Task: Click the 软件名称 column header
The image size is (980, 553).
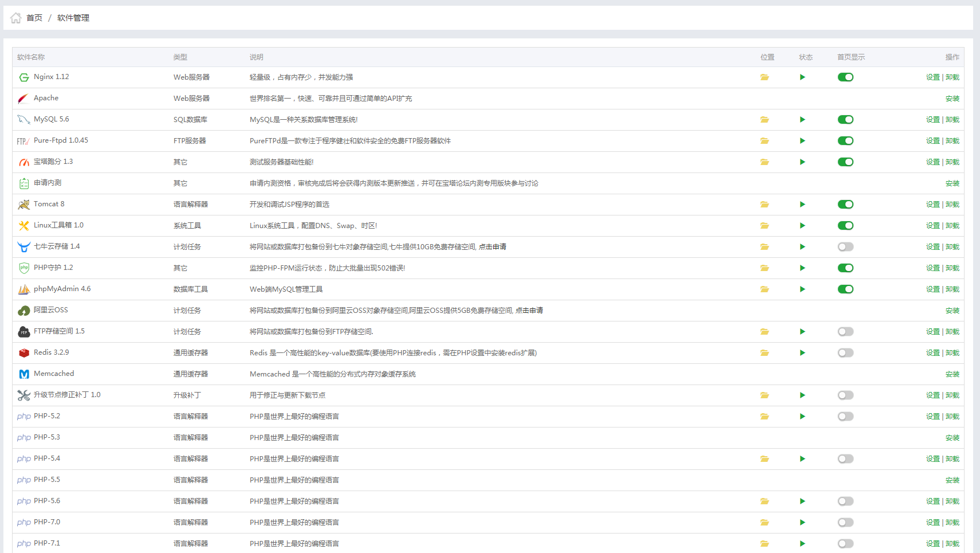Action: tap(31, 57)
